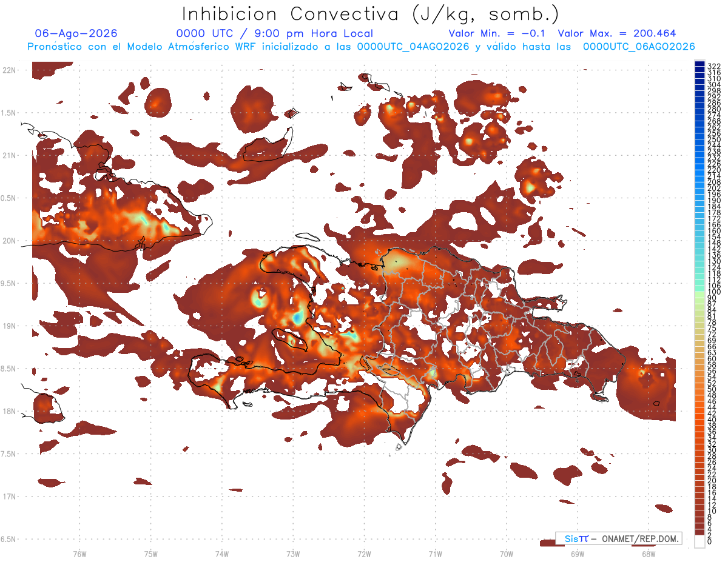
Task: Click the 'ONAMET/REP.DOM.' credit text
Action: tap(641, 538)
